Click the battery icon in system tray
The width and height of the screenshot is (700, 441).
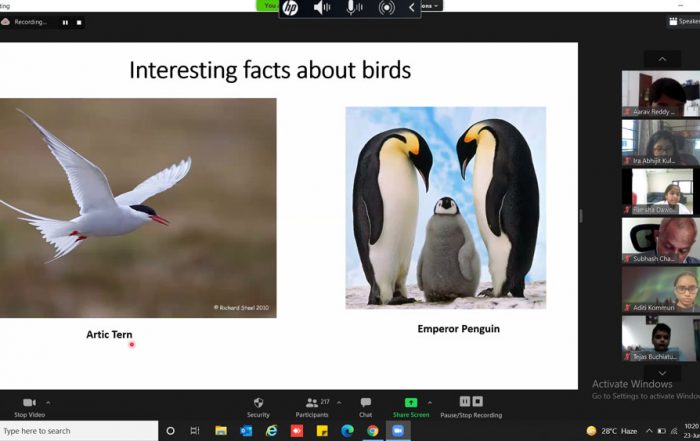tap(662, 431)
